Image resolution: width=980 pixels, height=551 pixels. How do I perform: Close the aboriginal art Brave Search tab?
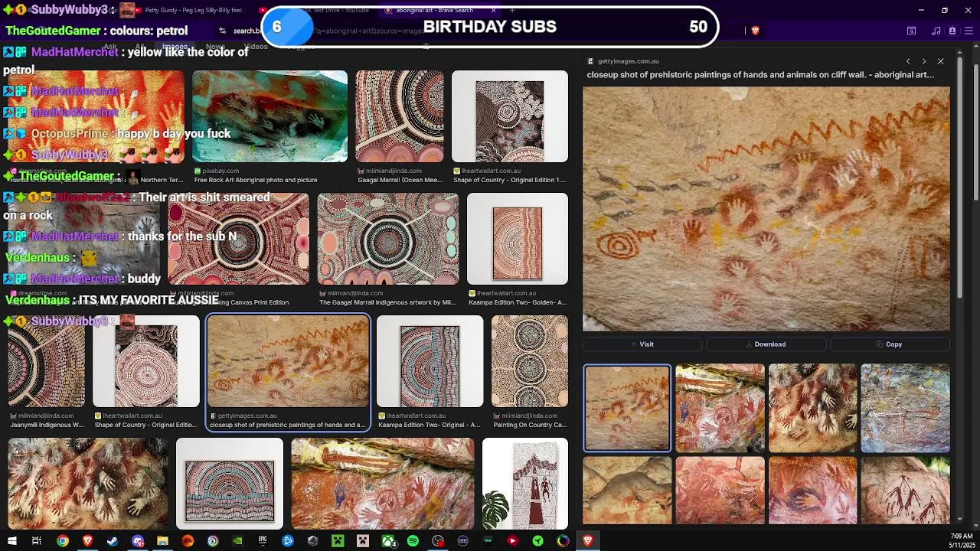(493, 11)
